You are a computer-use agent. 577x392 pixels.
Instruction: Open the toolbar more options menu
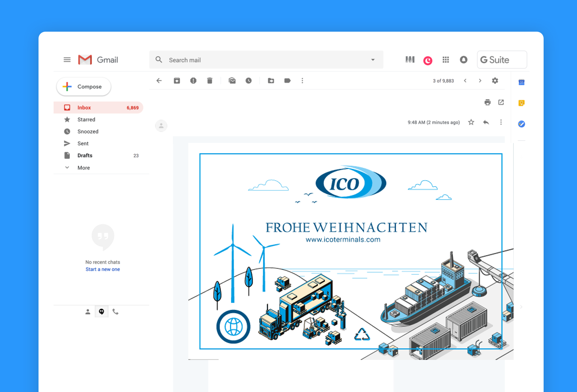click(x=302, y=80)
